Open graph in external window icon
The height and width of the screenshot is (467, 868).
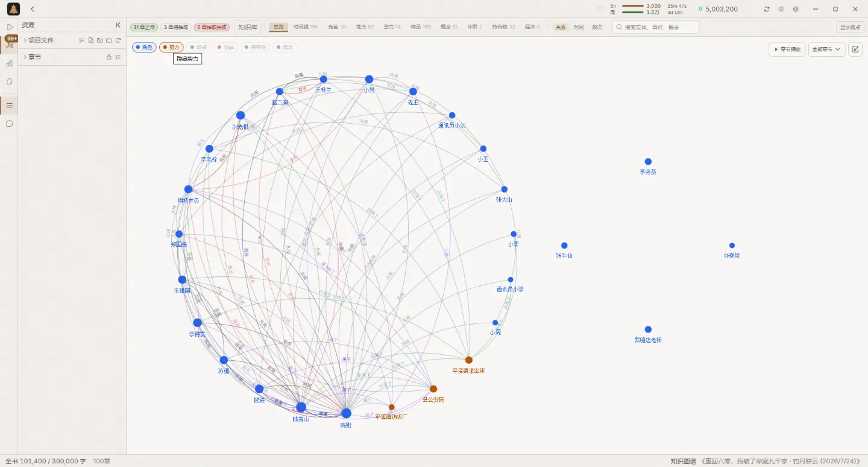pyautogui.click(x=855, y=49)
